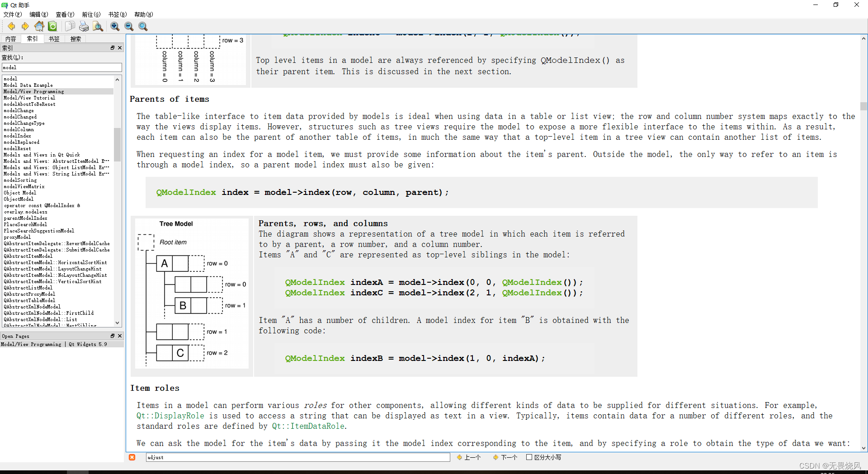
Task: Go forward with the right arrow icon
Action: (x=25, y=27)
